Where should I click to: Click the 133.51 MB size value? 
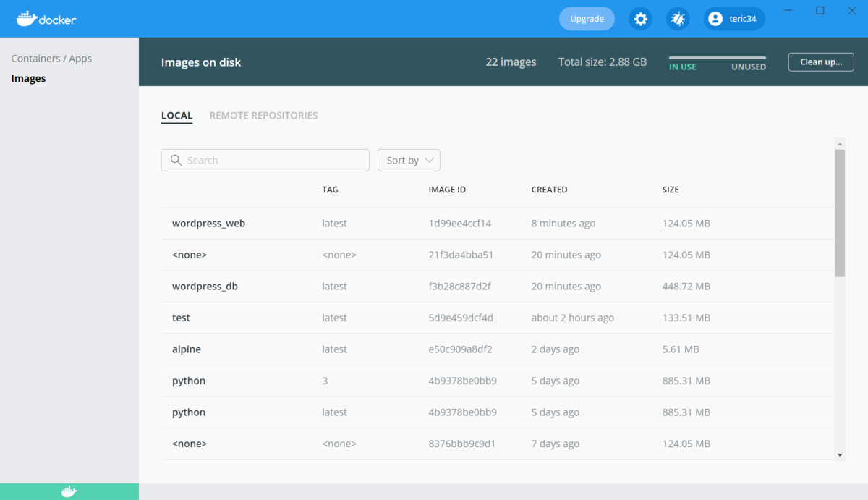click(x=686, y=318)
